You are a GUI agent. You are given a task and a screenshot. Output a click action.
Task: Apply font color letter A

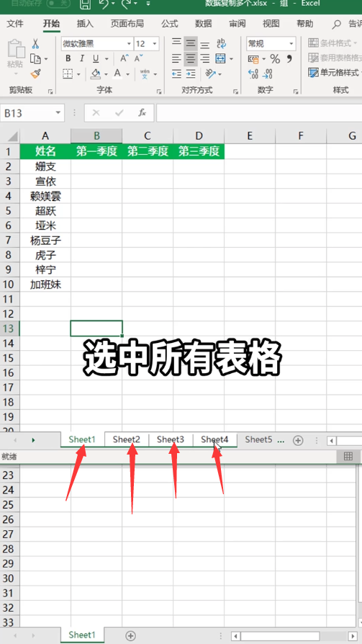tap(118, 74)
